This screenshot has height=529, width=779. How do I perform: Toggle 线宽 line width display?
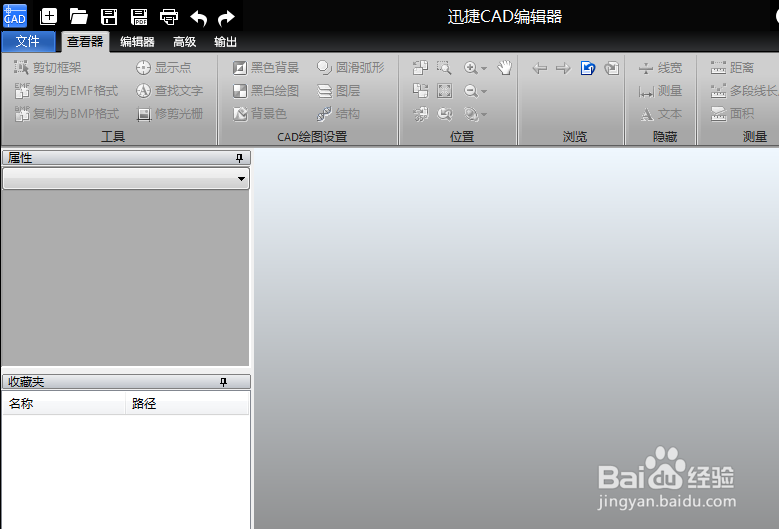[x=660, y=68]
